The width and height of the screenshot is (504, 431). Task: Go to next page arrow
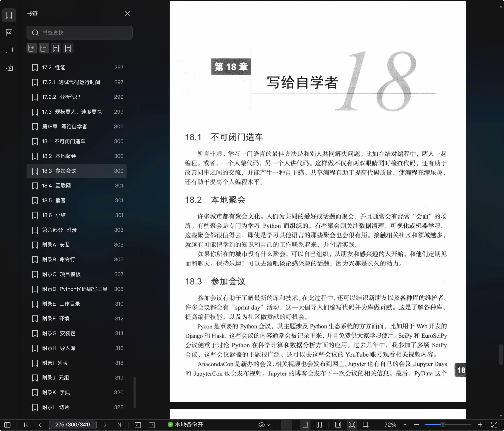coord(105,425)
